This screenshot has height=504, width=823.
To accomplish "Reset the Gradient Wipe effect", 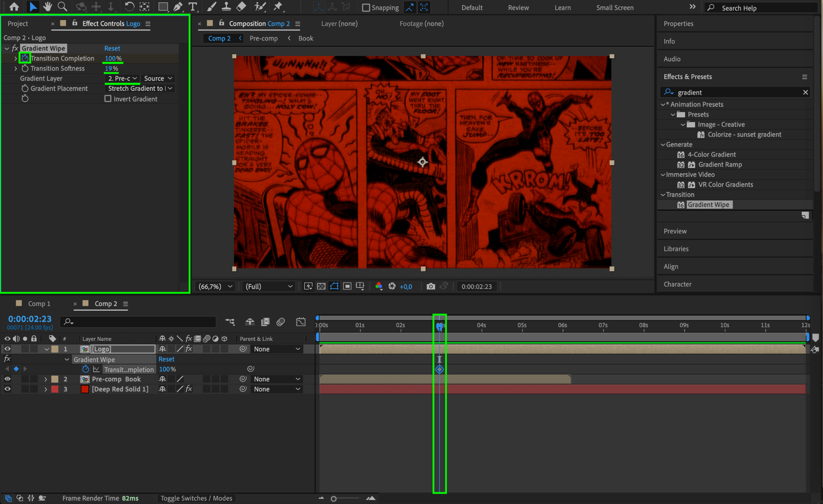I will [x=112, y=48].
